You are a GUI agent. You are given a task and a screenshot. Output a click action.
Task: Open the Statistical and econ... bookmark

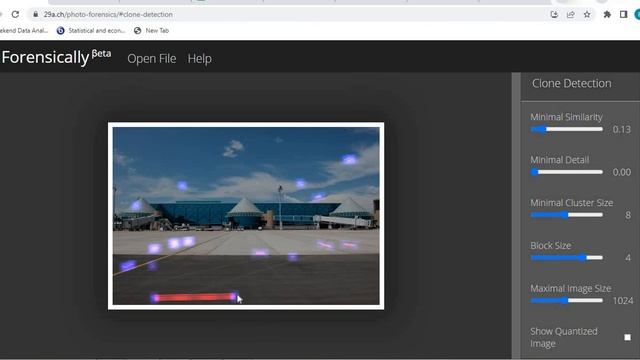91,31
